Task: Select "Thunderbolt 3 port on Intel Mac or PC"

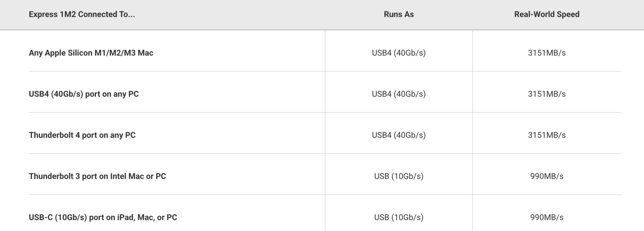Action: tap(98, 176)
